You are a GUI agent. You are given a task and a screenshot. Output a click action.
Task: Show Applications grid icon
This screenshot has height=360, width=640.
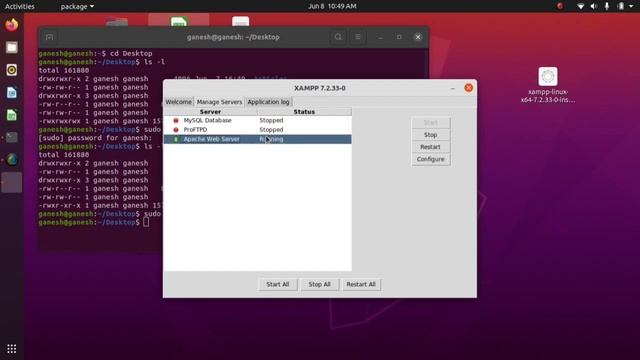pos(11,349)
